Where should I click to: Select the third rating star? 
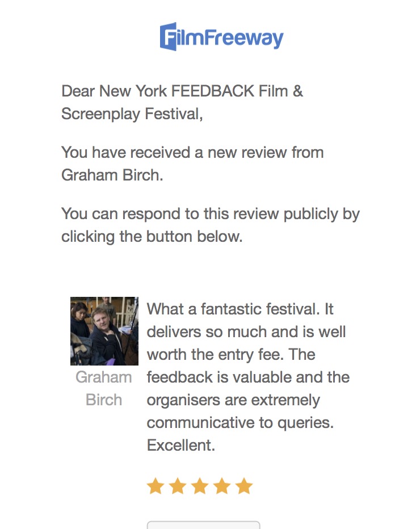click(200, 486)
